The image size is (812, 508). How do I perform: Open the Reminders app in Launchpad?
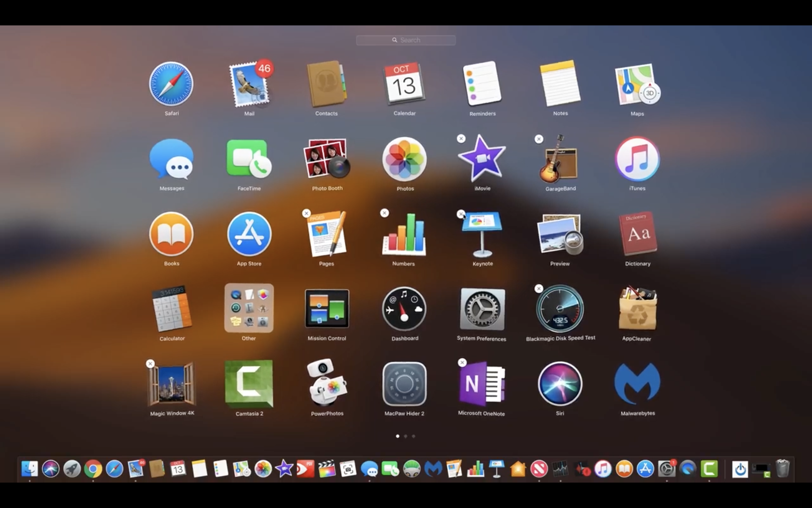tap(482, 83)
